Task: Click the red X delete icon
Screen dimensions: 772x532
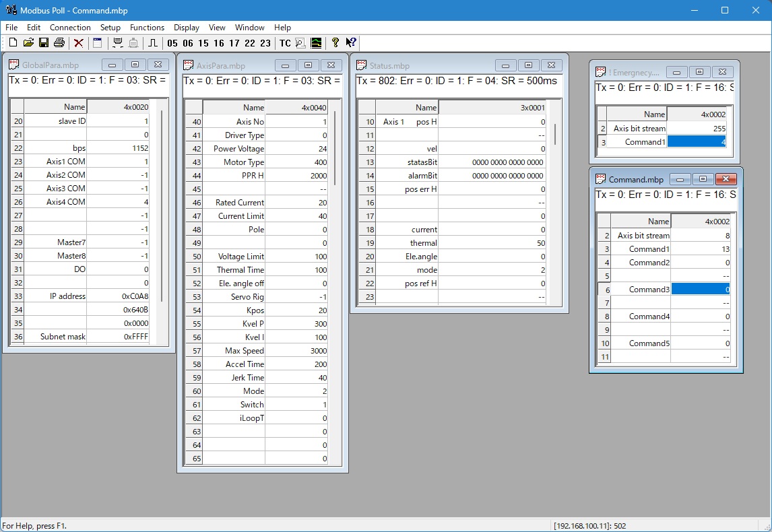Action: (x=79, y=43)
